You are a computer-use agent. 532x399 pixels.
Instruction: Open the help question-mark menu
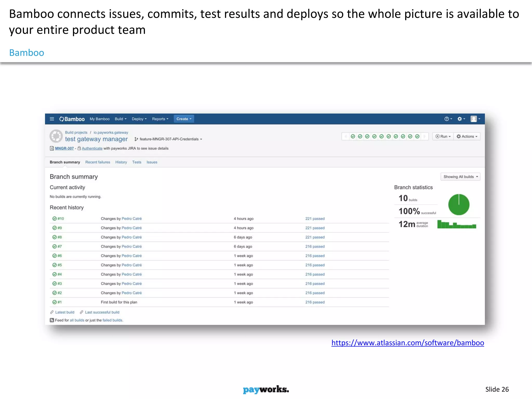[448, 119]
